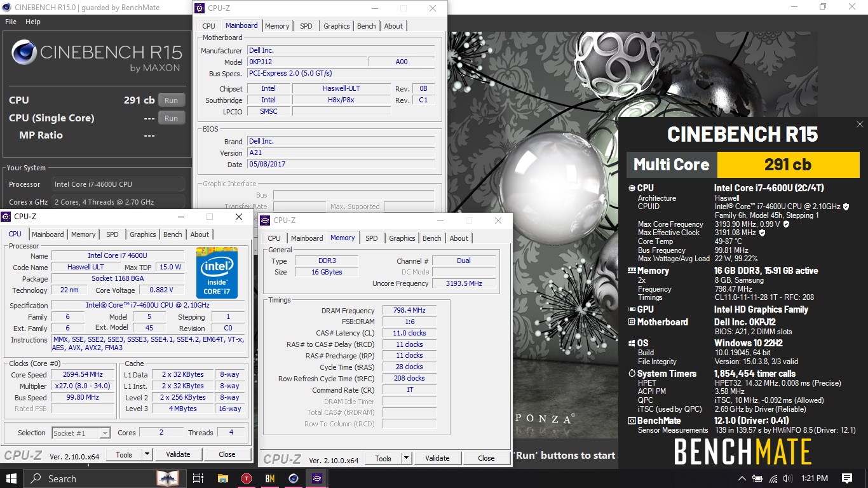This screenshot has width=868, height=488.
Task: Click the Processor field in Cinebench system info
Action: pyautogui.click(x=119, y=184)
